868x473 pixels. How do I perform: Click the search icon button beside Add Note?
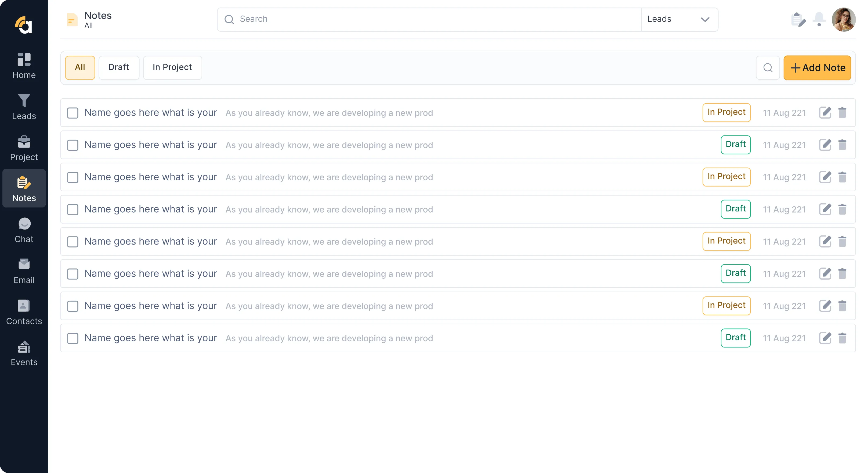[768, 68]
